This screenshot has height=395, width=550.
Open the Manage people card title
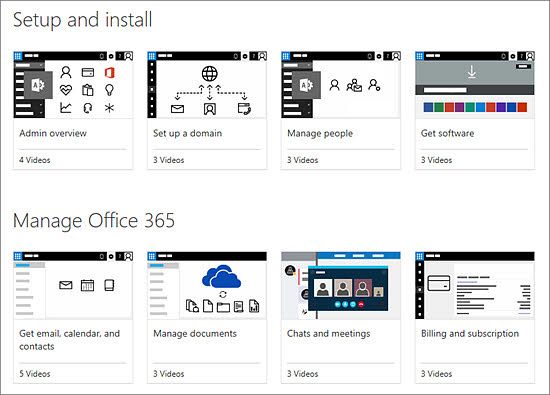(x=320, y=134)
